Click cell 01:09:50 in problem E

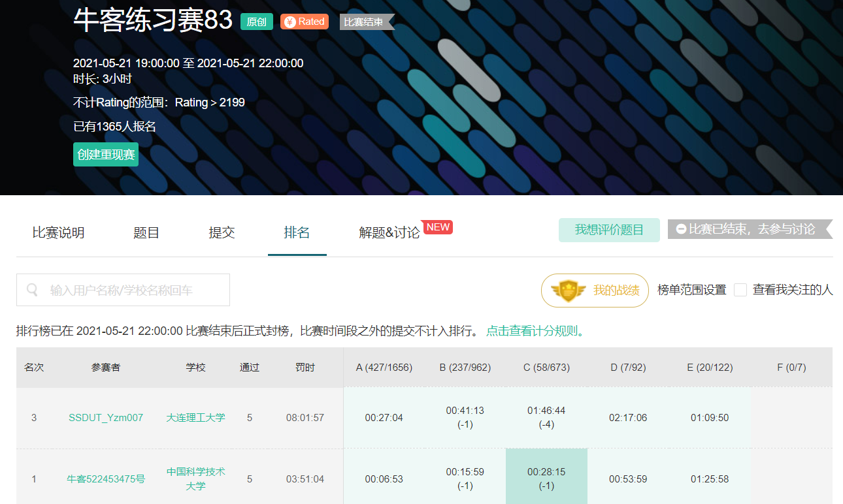[710, 418]
